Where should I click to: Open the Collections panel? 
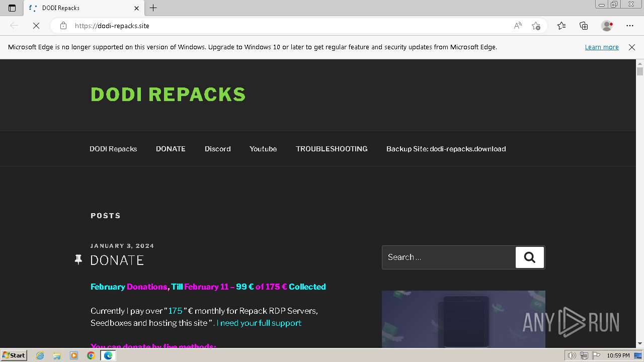pos(584,26)
